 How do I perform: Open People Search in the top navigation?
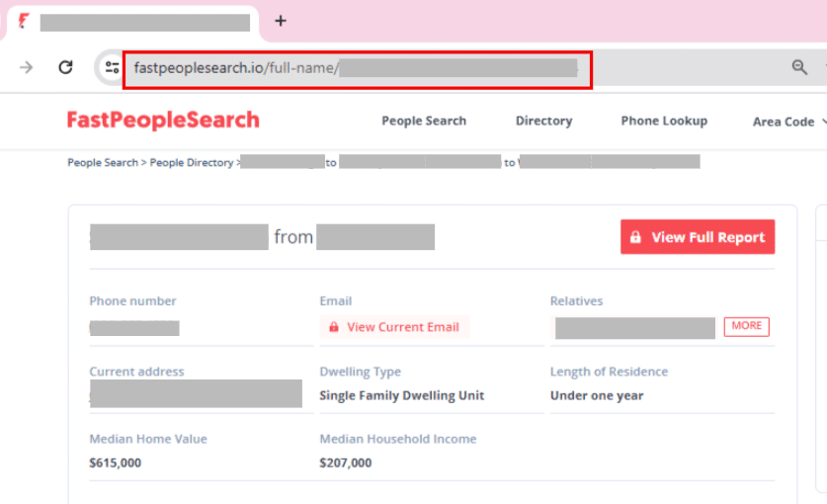coord(424,121)
